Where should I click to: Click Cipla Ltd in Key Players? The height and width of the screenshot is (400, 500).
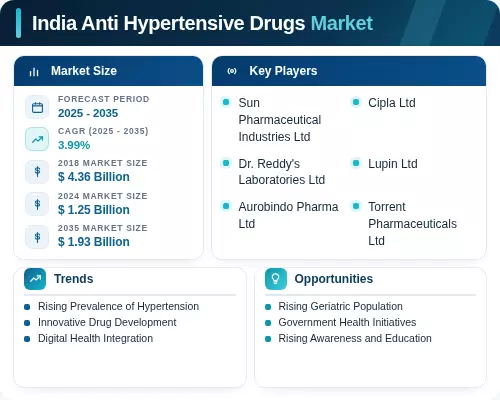click(392, 103)
